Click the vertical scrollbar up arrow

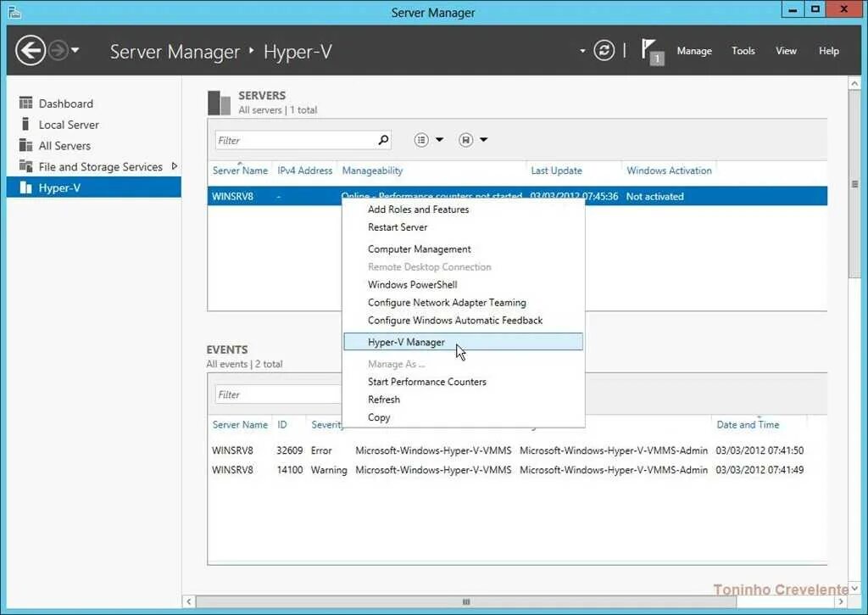pos(854,84)
